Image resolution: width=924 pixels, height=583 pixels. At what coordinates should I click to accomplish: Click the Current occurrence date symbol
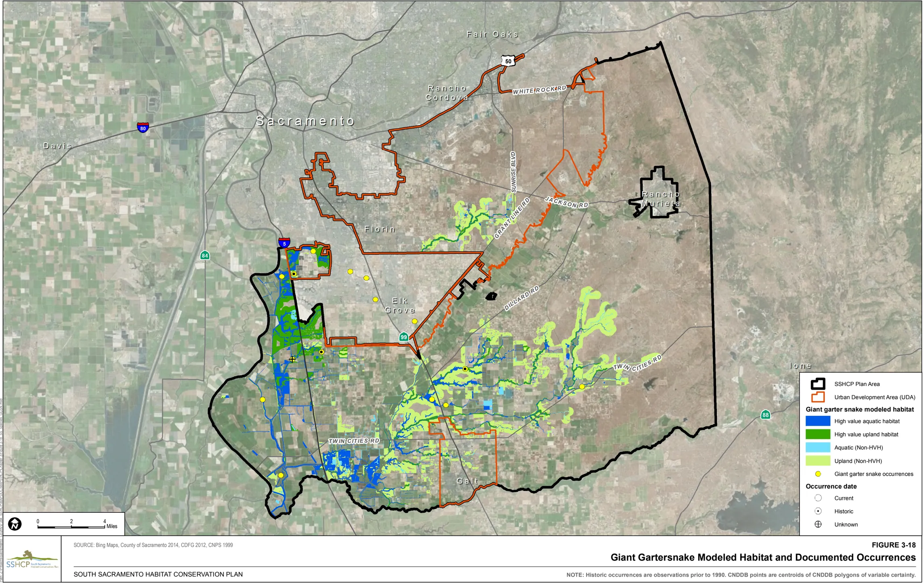[818, 498]
